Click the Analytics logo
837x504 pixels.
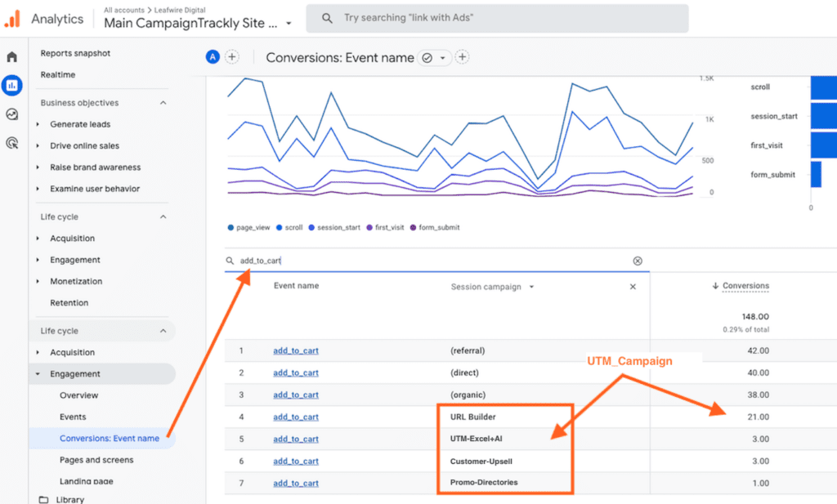13,18
